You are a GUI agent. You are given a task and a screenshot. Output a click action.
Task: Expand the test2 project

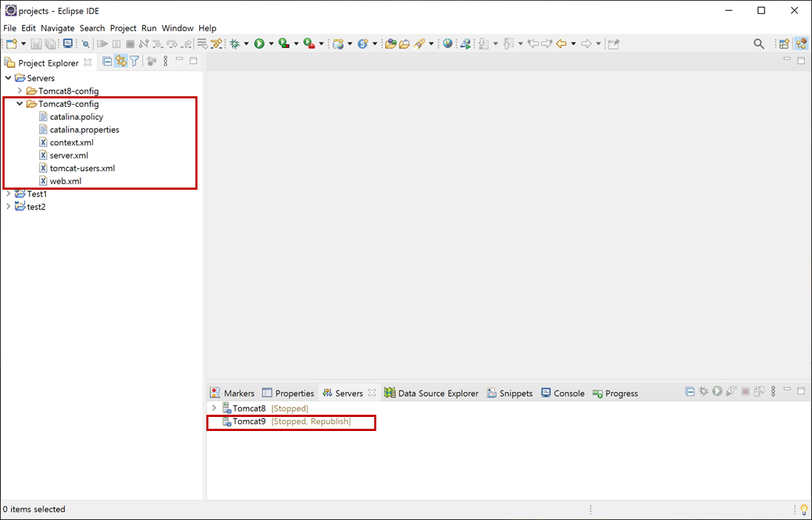coord(9,207)
